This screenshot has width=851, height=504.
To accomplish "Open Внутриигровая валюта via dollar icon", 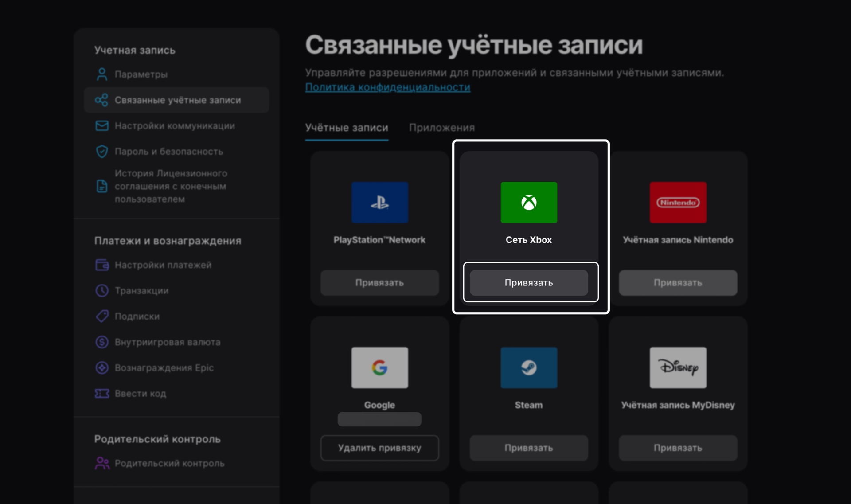I will coord(102,342).
